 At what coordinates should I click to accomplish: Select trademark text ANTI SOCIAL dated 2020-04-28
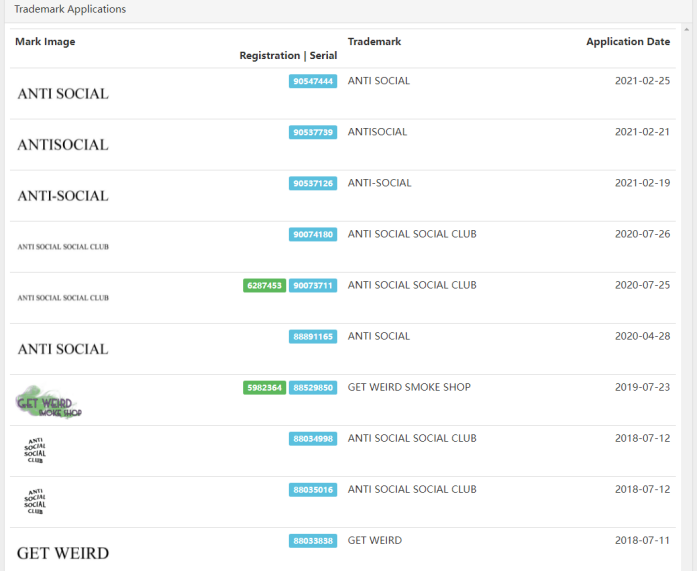pyautogui.click(x=379, y=336)
